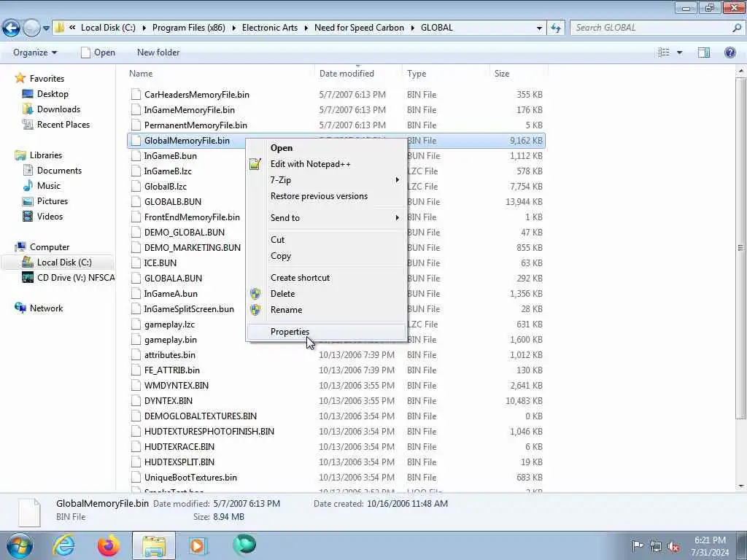Sort by the Size column header
747x560 pixels.
point(519,74)
